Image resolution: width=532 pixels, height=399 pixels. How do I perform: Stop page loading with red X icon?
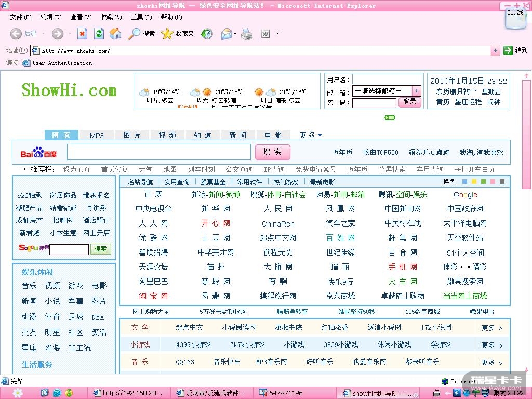tap(82, 34)
